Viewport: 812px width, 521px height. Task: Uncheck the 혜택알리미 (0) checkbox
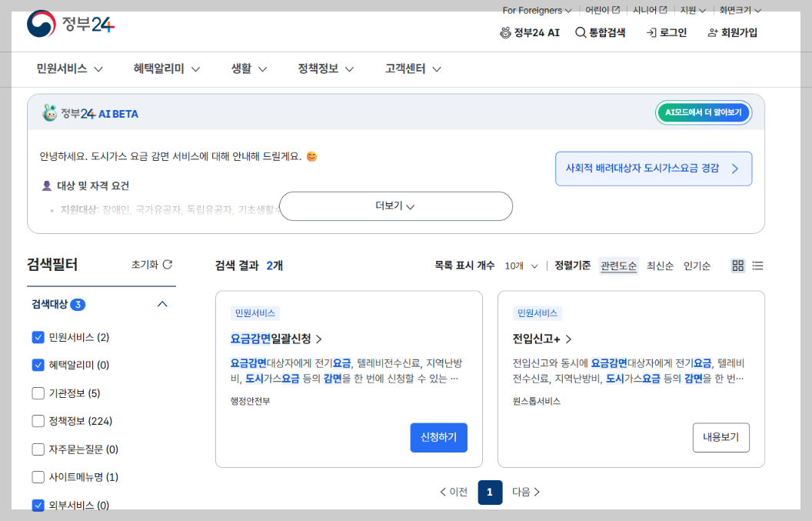click(38, 365)
